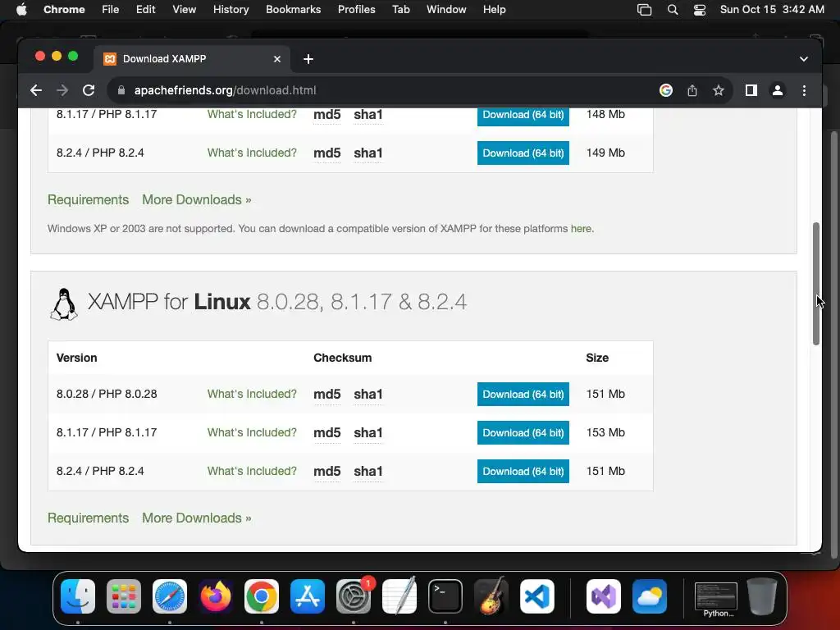View site information via lock icon

tap(121, 90)
